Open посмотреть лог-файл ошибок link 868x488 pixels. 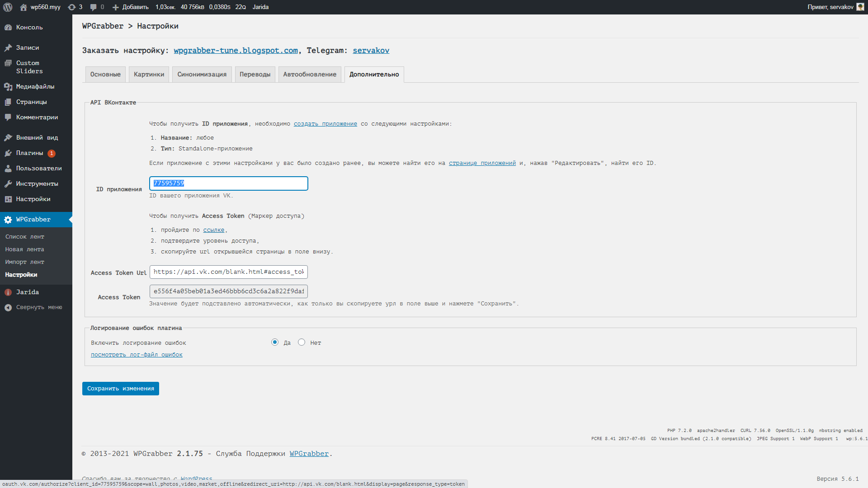tap(137, 355)
